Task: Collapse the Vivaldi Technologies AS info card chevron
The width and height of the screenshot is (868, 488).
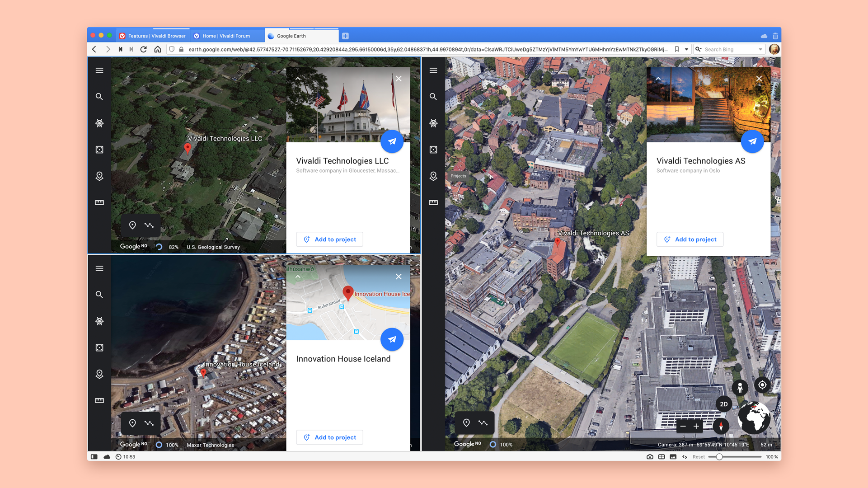Action: pyautogui.click(x=658, y=79)
